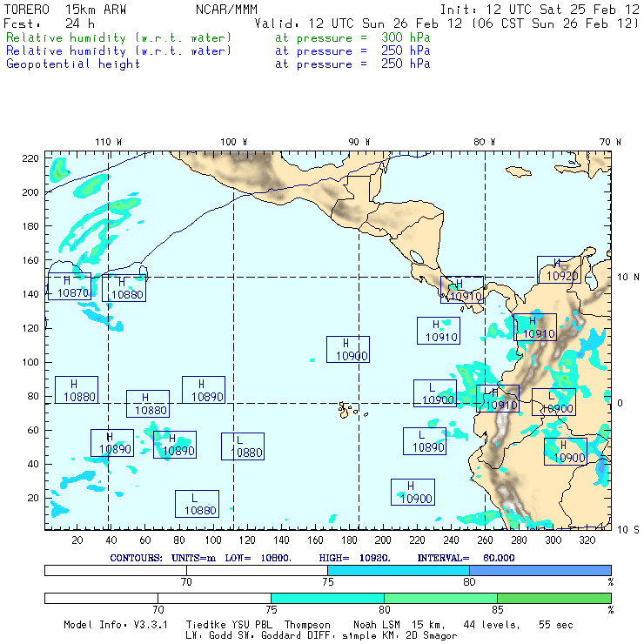Viewport: 644px width, 644px height.
Task: Click the 'Fcst: 24 h' forecast text
Action: (50, 23)
